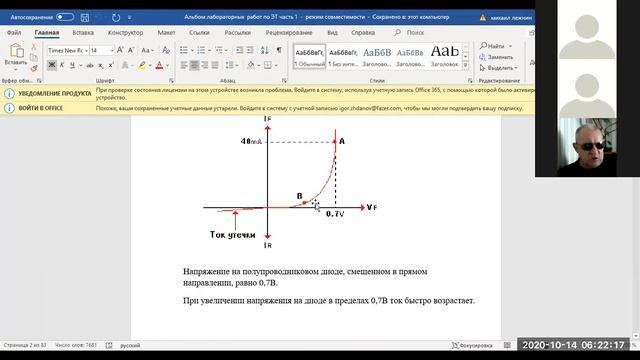Open highlight color dropdown arrow
Image resolution: width=640 pixels, height=360 pixels.
[150, 65]
